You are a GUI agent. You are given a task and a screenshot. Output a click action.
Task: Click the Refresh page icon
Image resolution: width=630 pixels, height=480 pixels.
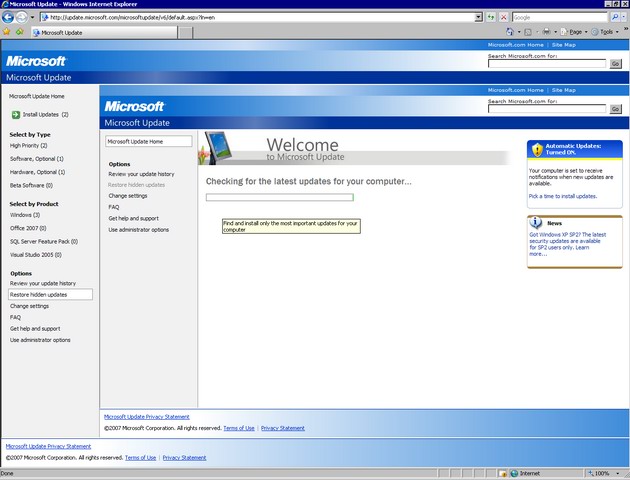tap(490, 17)
